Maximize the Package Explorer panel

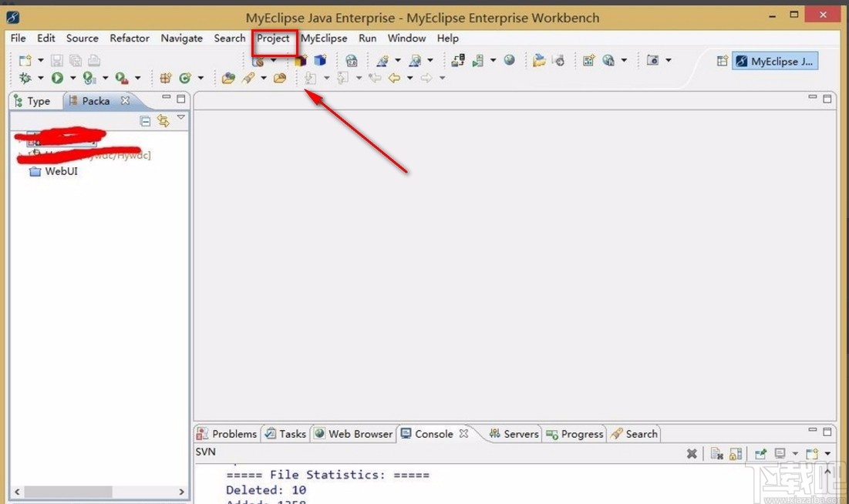(x=181, y=99)
